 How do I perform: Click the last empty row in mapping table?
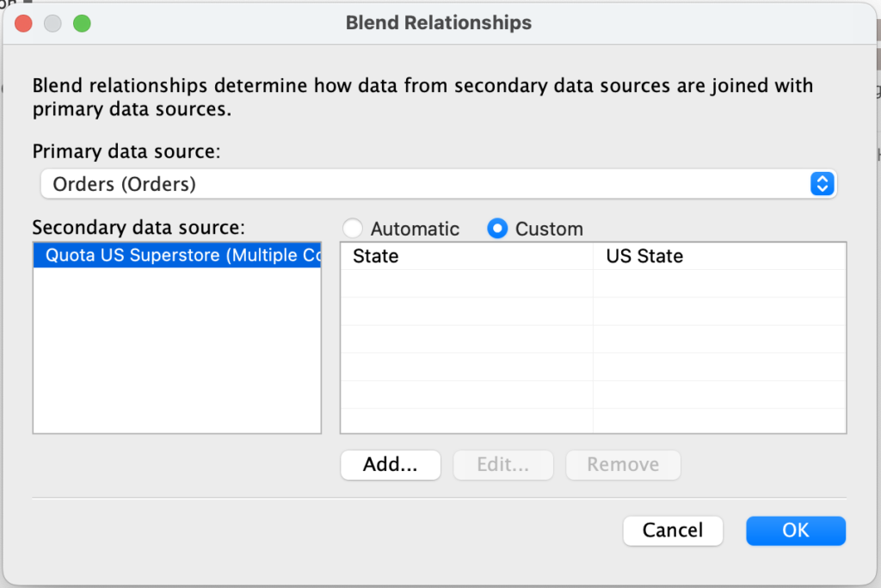coord(594,421)
